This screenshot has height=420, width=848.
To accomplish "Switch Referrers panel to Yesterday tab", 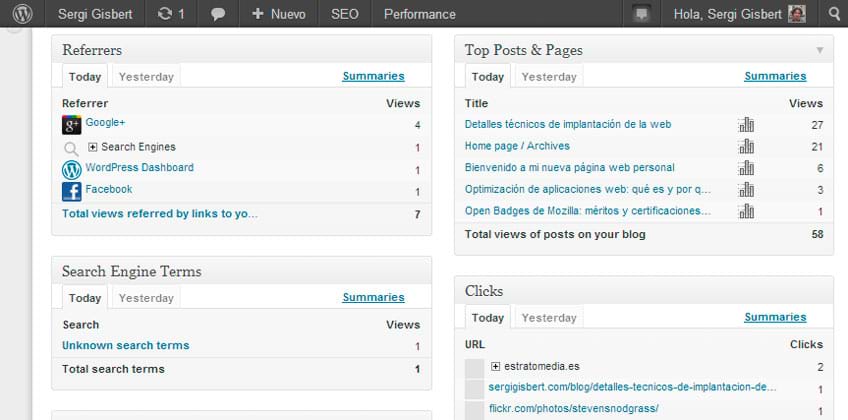I will (146, 77).
